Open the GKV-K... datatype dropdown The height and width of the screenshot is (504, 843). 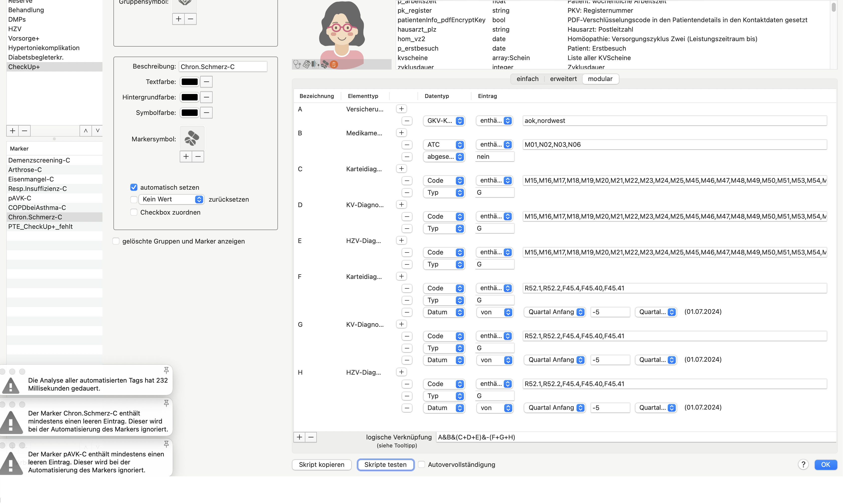pyautogui.click(x=444, y=121)
